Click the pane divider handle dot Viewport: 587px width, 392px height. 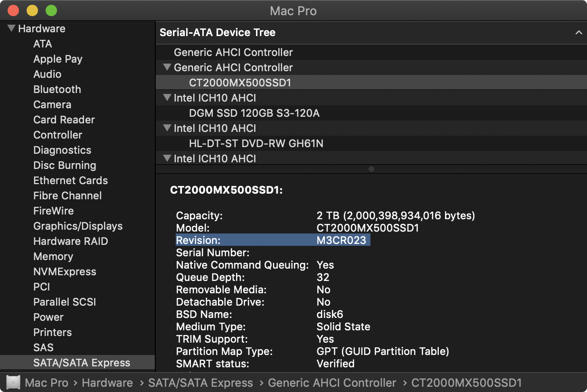(x=371, y=169)
